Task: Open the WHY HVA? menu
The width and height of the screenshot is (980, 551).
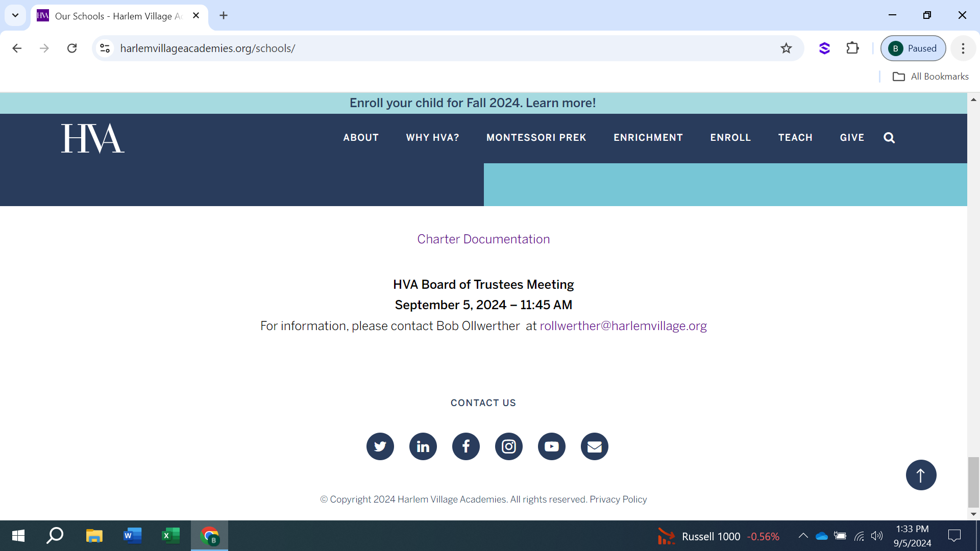Action: 432,138
